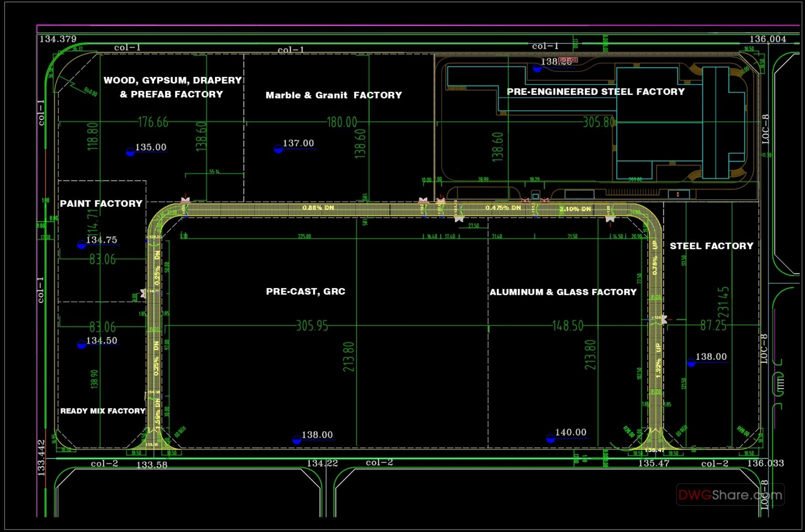
Task: Select the blue spot elevation marker labeled 135.00
Action: pyautogui.click(x=130, y=152)
